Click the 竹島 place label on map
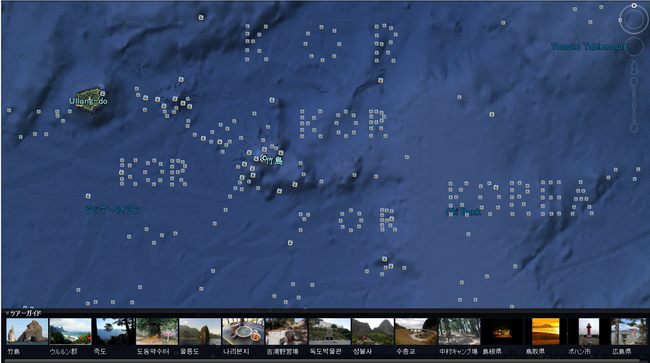 click(274, 161)
